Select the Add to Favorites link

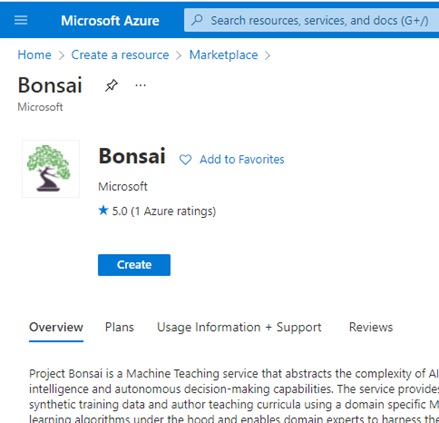(242, 159)
